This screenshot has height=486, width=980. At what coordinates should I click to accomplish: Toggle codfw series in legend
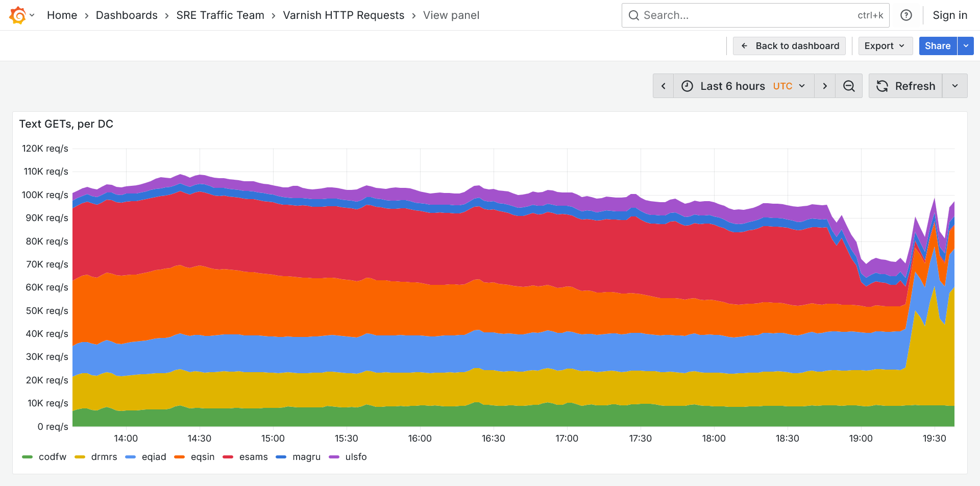click(52, 457)
